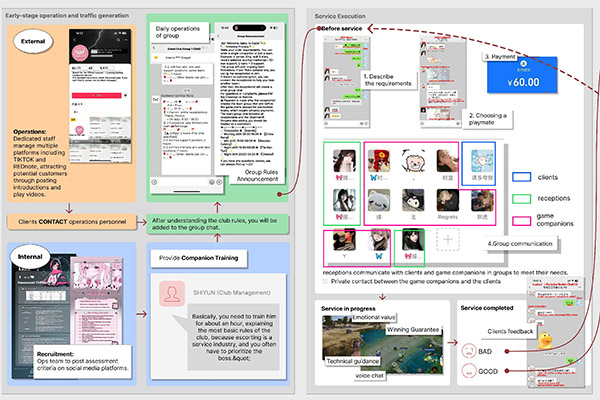
Task: Click the '4.Group communication' label
Action: [520, 243]
